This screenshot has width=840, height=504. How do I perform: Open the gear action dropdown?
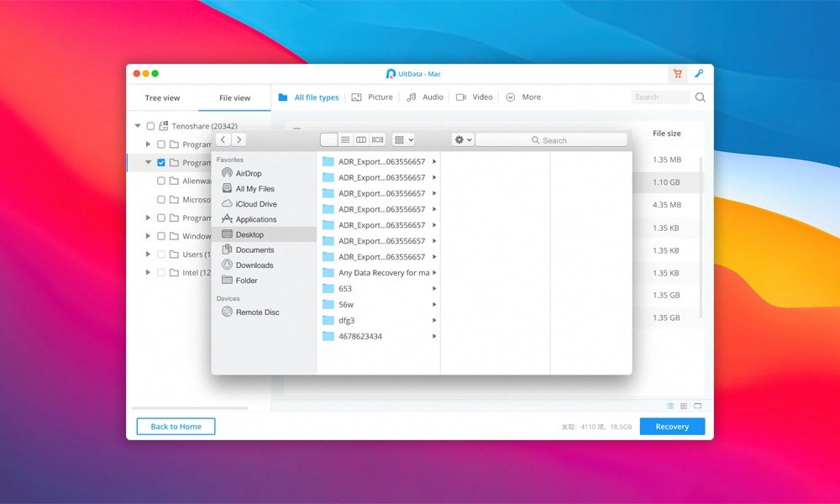tap(463, 140)
